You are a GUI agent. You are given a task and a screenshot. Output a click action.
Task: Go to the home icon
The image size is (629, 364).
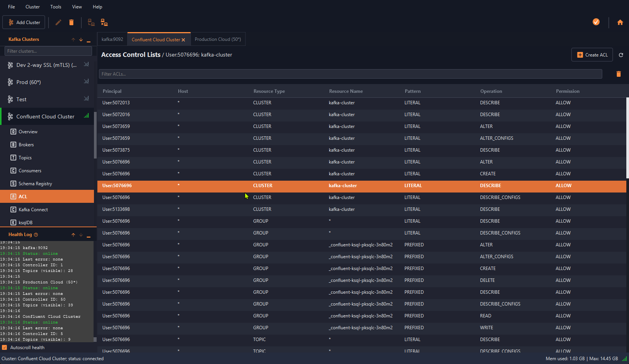[620, 22]
